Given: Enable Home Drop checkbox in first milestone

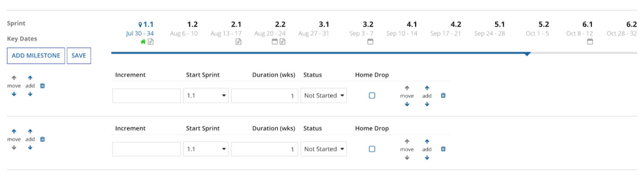Looking at the screenshot, I should tap(372, 96).
